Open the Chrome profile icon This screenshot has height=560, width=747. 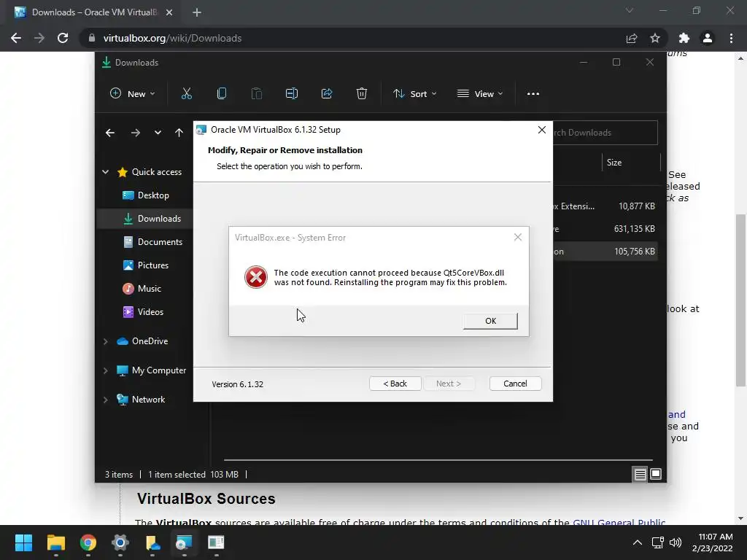[708, 38]
